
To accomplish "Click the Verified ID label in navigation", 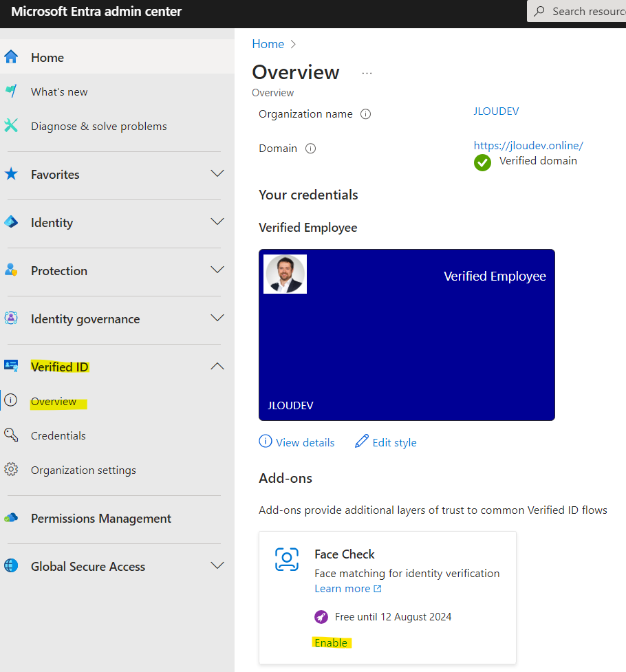I will 60,367.
